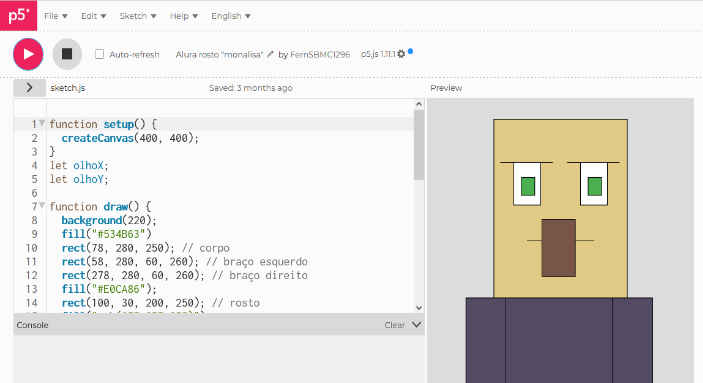
Task: Open the Edit menu
Action: tap(93, 16)
